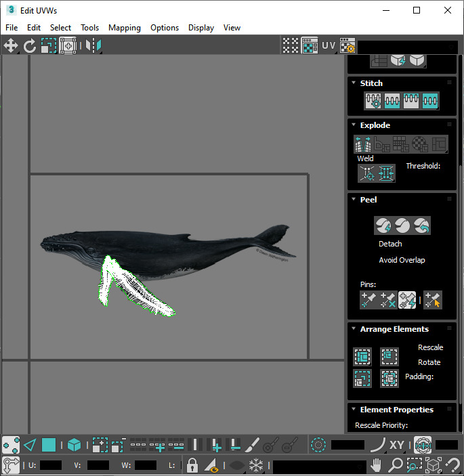
Task: Click Stitch to Source icon
Action: click(411, 101)
